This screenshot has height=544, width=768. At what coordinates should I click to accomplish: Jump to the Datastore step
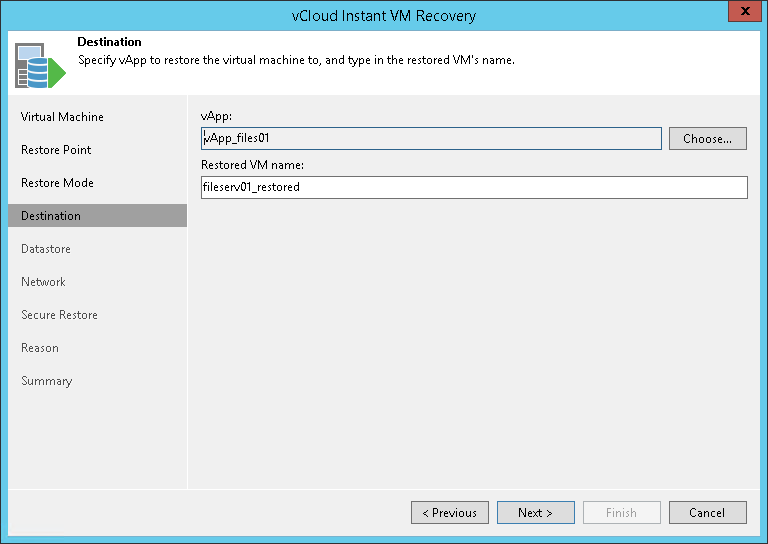46,249
